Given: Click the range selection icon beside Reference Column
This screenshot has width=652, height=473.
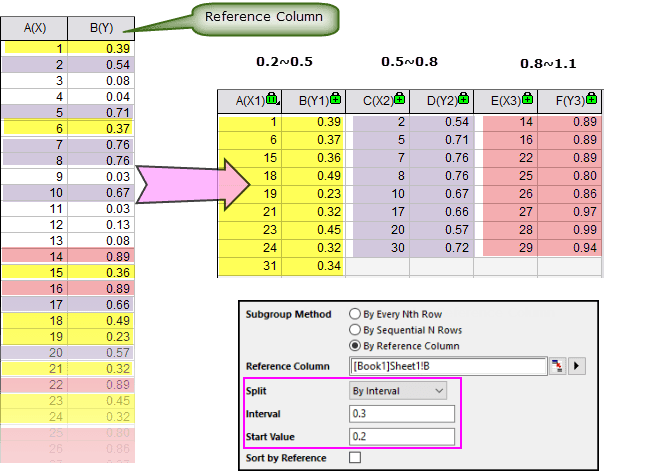Looking at the screenshot, I should tap(557, 366).
